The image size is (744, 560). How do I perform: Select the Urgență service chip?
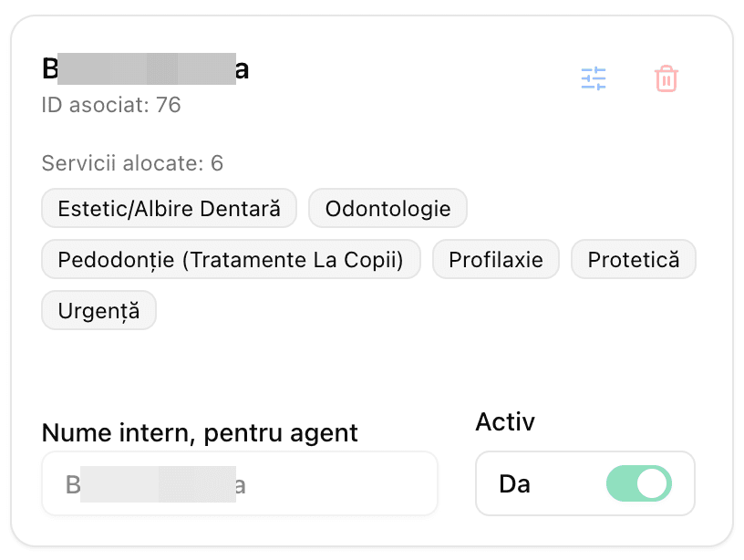98,310
